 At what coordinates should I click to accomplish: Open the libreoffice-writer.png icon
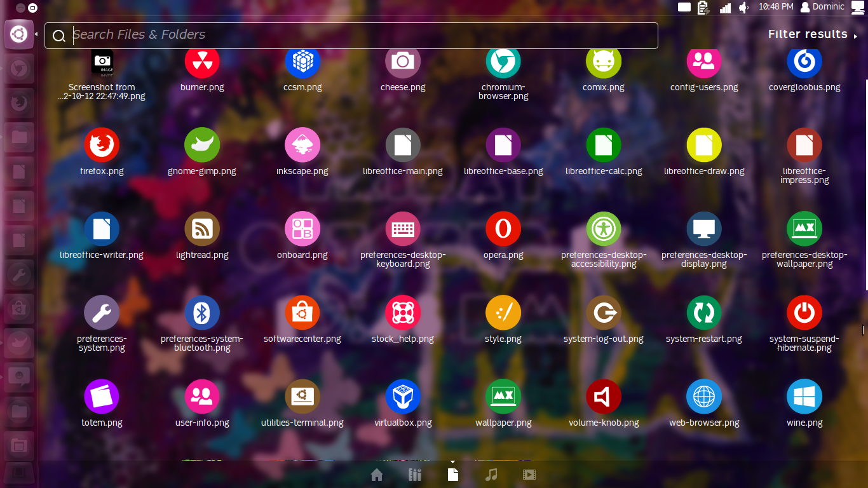point(102,229)
